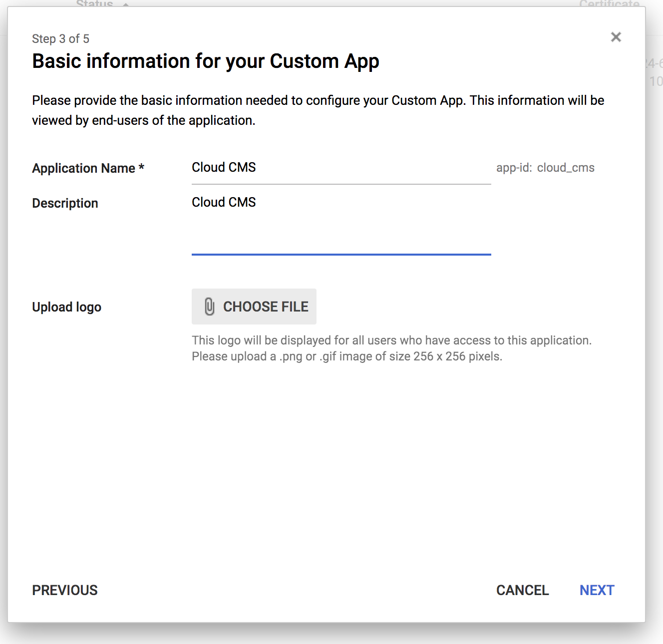The height and width of the screenshot is (644, 663).
Task: Close the Custom App dialog with X
Action: 616,37
